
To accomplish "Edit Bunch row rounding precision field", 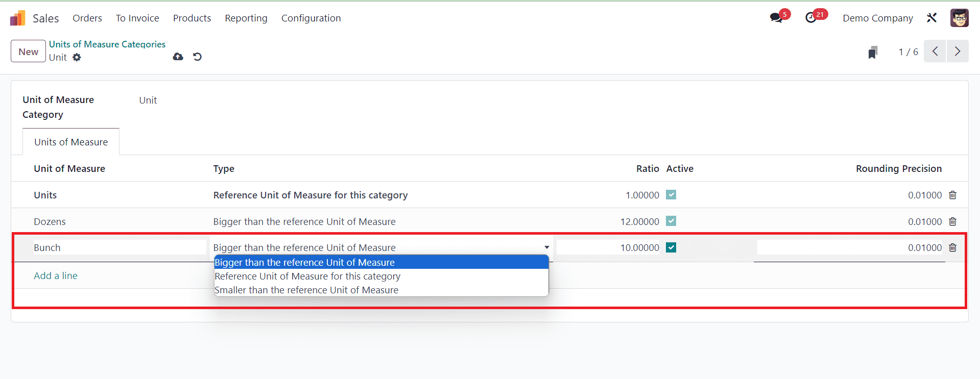I will coord(850,247).
